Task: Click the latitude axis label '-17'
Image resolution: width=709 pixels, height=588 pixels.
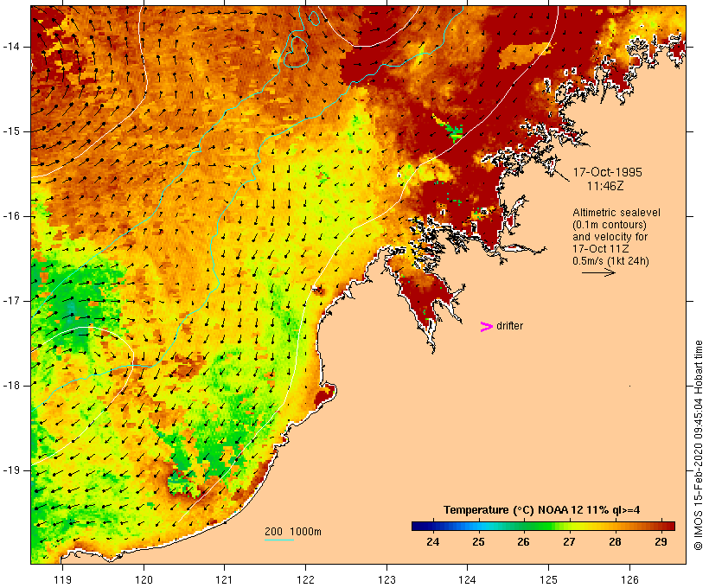Action: [x=11, y=301]
